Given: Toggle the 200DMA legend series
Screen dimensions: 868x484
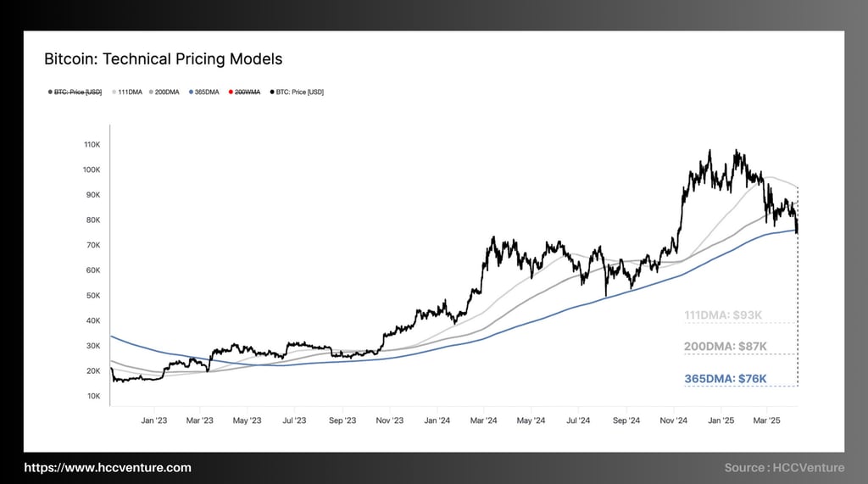Looking at the screenshot, I should pyautogui.click(x=164, y=92).
